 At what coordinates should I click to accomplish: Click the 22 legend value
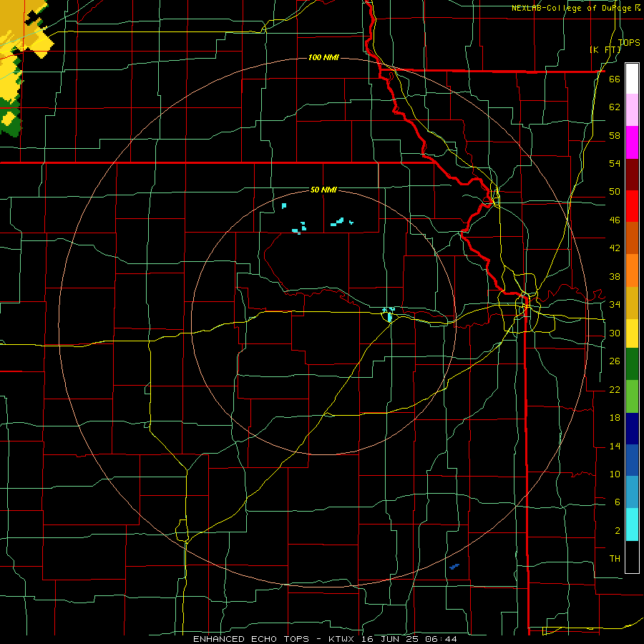pyautogui.click(x=615, y=390)
